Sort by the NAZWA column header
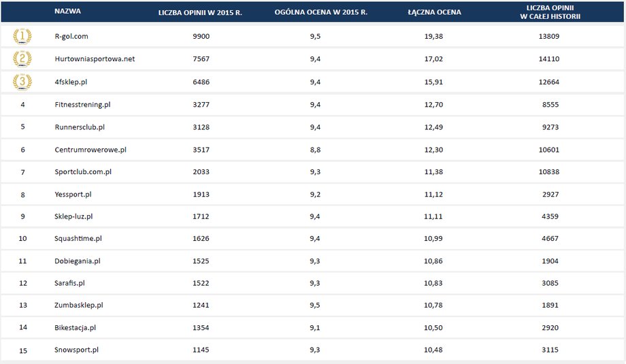The image size is (626, 364). coord(67,11)
